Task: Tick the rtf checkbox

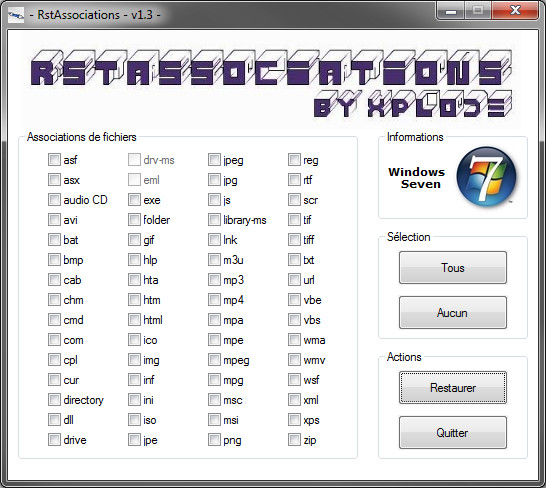Action: click(295, 180)
